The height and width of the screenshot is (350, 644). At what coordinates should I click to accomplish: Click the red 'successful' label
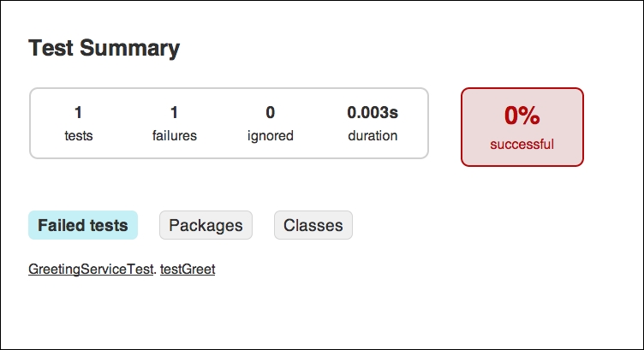pyautogui.click(x=522, y=144)
